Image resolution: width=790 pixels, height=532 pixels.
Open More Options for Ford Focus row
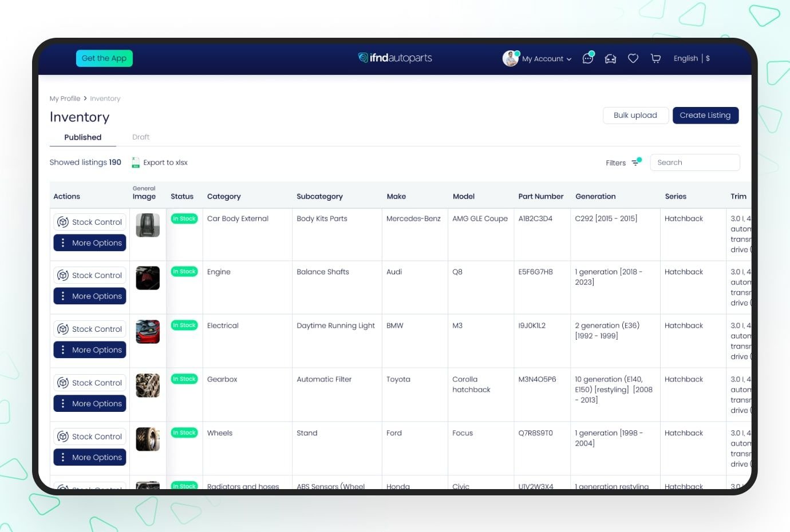coord(90,458)
